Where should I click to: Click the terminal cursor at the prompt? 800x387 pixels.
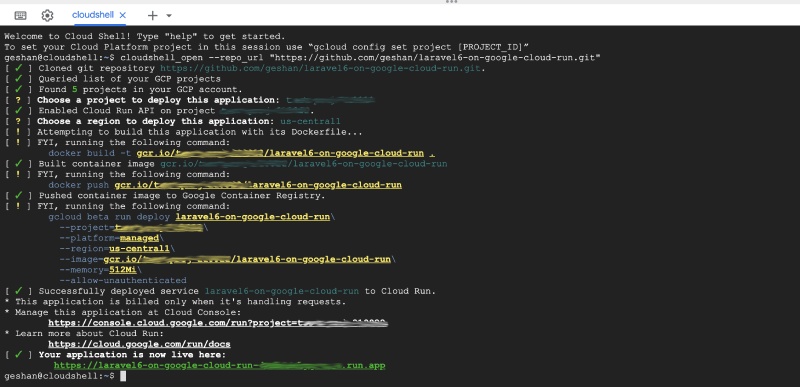pyautogui.click(x=122, y=376)
